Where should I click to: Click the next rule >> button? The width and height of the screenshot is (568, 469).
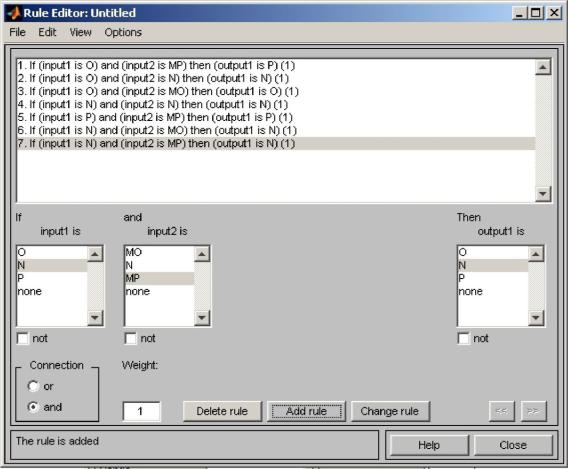point(533,411)
